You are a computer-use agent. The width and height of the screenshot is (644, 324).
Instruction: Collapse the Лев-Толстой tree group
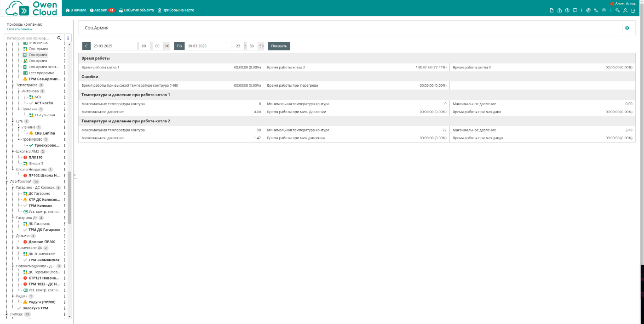click(6, 182)
